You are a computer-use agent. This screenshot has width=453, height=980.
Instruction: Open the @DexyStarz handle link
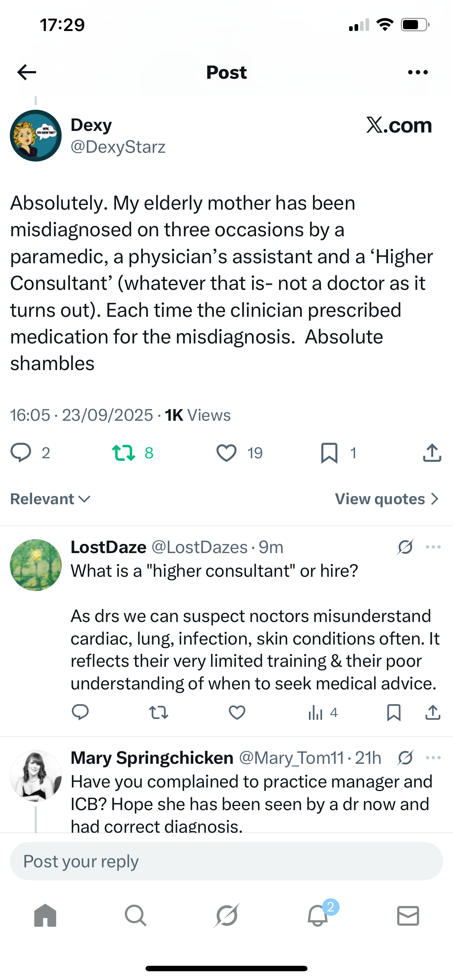tap(118, 147)
